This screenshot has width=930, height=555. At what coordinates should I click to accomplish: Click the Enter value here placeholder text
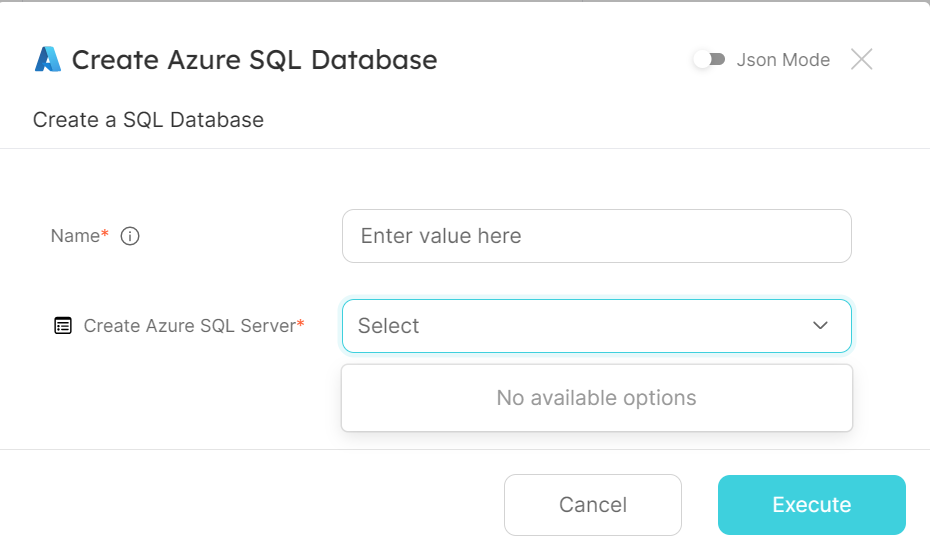tap(440, 236)
